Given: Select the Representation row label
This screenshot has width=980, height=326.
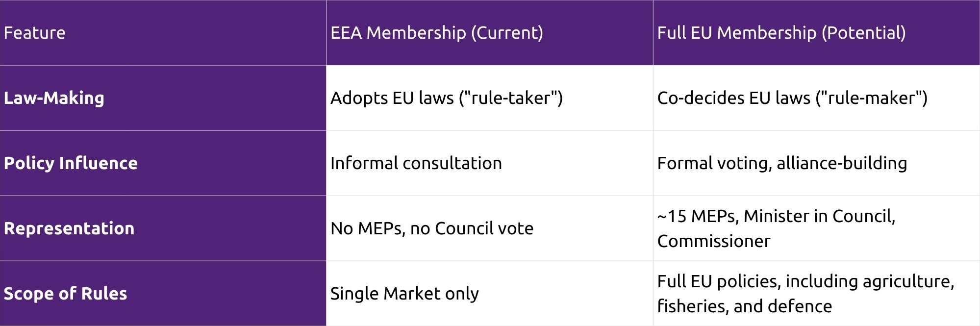Looking at the screenshot, I should [163, 228].
